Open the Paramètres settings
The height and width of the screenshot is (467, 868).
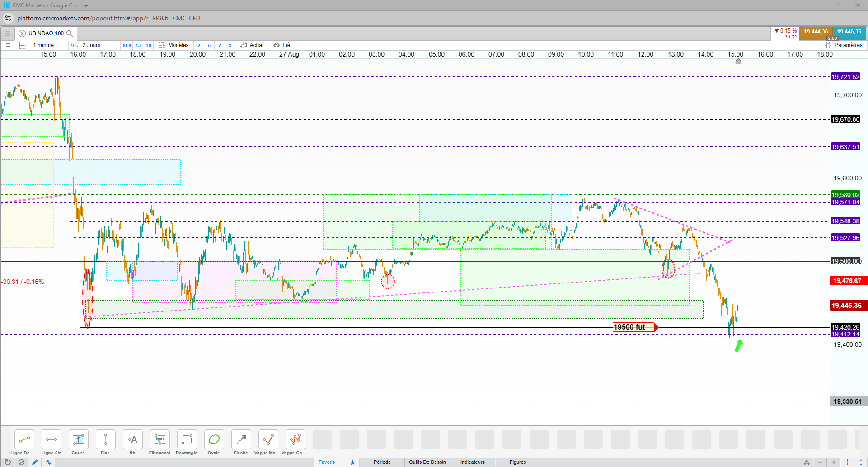point(844,45)
